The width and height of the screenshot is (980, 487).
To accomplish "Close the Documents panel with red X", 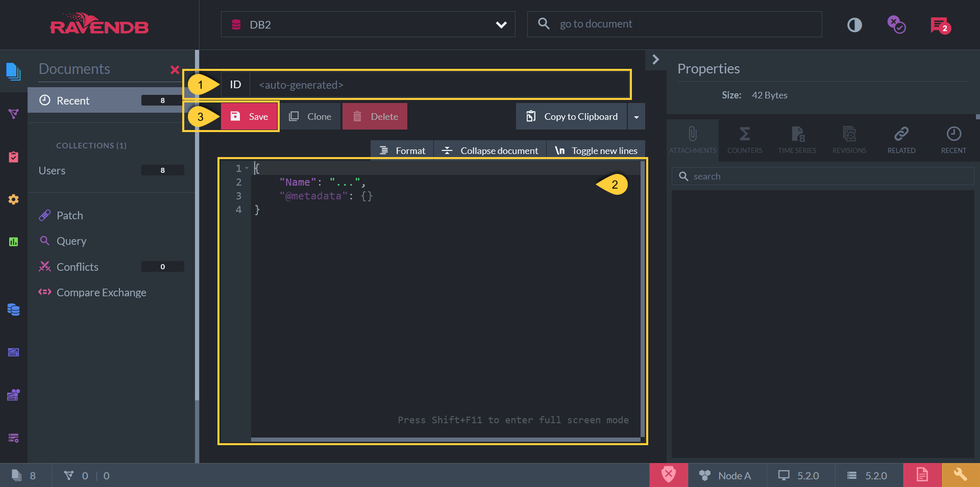I will tap(175, 70).
